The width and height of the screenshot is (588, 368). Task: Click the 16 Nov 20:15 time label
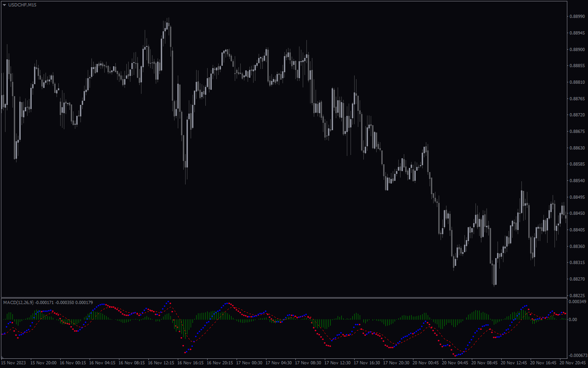click(220, 363)
